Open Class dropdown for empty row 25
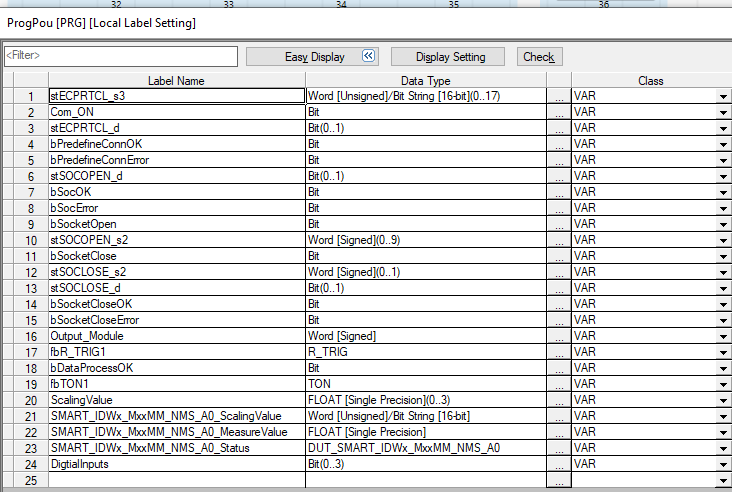This screenshot has height=492, width=732. tap(723, 480)
